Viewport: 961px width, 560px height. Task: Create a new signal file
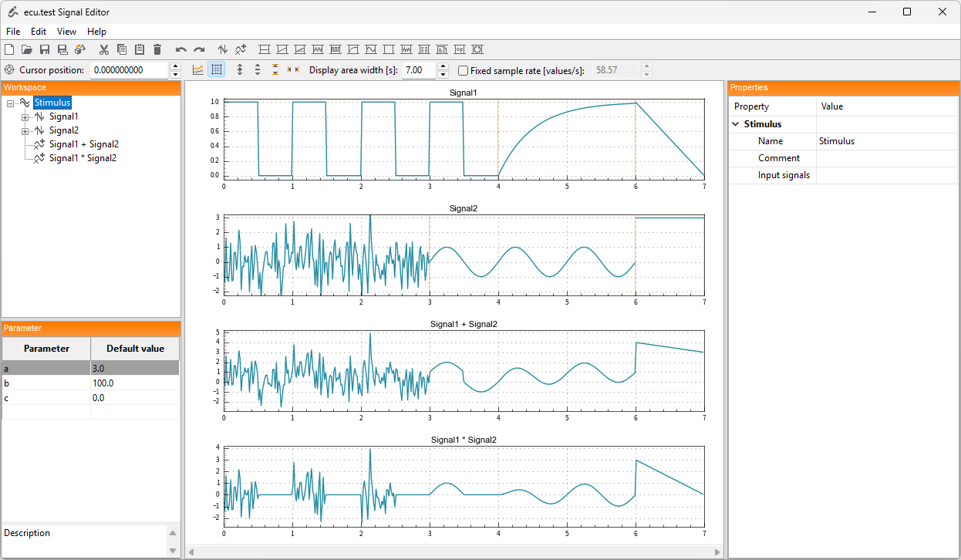9,49
